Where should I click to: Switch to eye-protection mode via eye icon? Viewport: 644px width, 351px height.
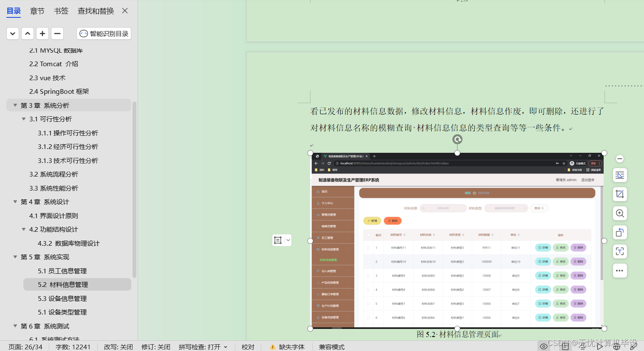[x=544, y=346]
